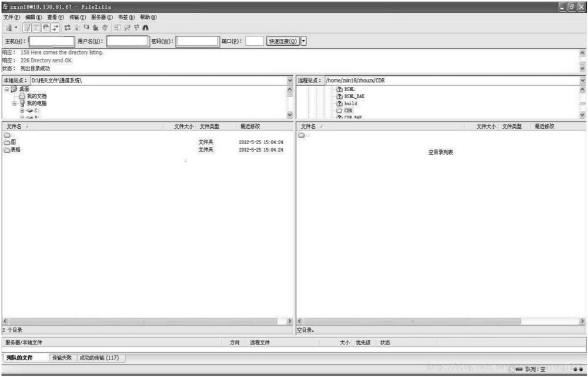The width and height of the screenshot is (588, 377).
Task: Open the 帮助 menu
Action: pos(148,17)
